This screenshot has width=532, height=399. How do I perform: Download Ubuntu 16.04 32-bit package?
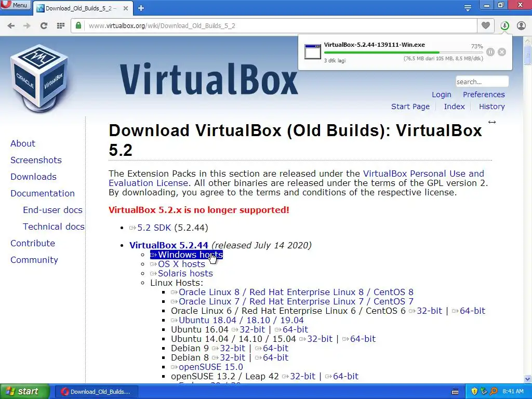coord(248,329)
